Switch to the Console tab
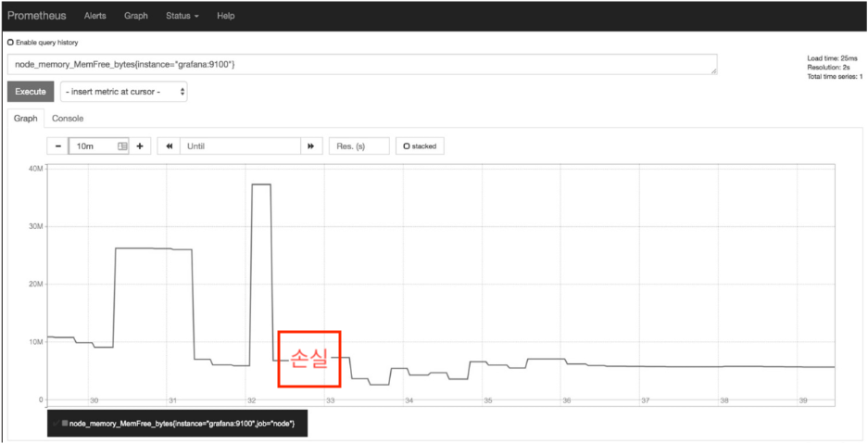Image resolution: width=868 pixels, height=444 pixels. [x=68, y=119]
